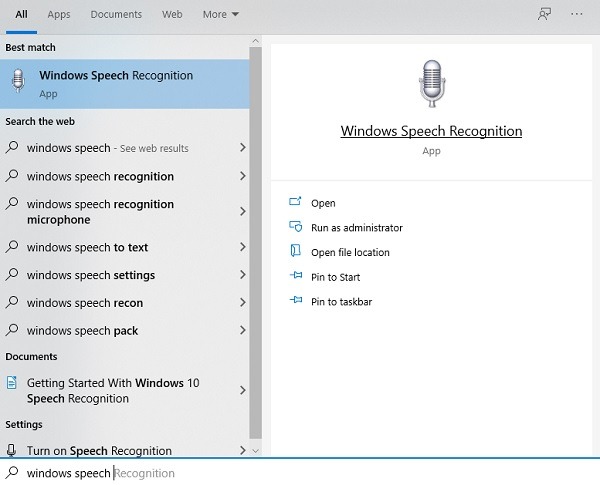The height and width of the screenshot is (485, 600).
Task: Click the Run as administrator shield icon
Action: (x=295, y=227)
